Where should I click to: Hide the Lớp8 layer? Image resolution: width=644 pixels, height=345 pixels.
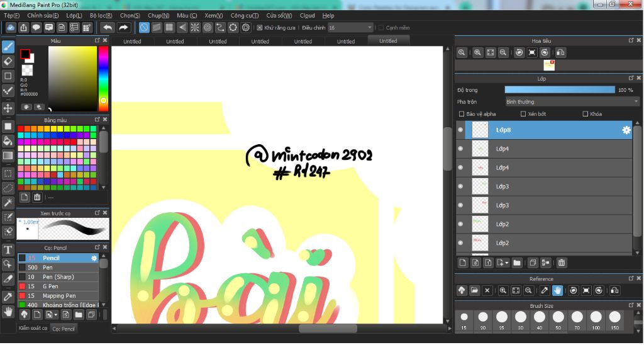460,130
